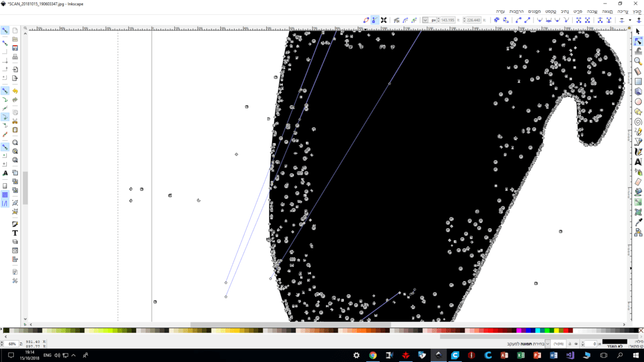Open the XML editor icon
The image size is (644, 362).
15,251
